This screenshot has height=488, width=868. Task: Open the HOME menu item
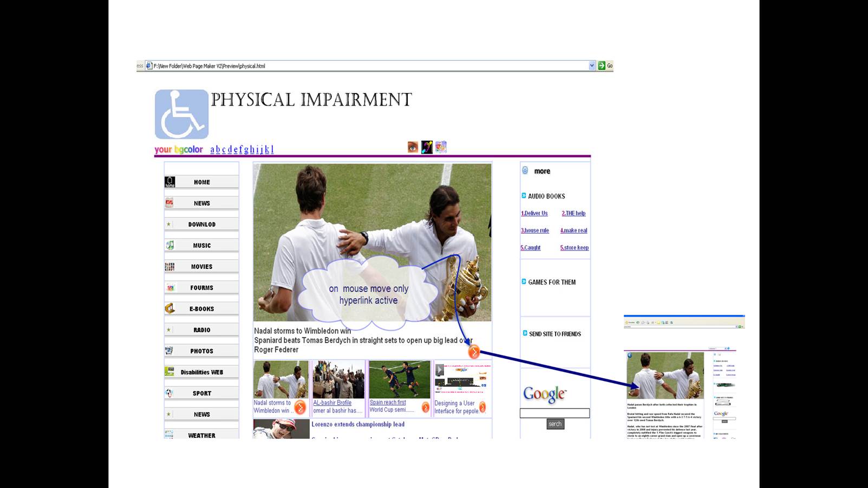[201, 182]
